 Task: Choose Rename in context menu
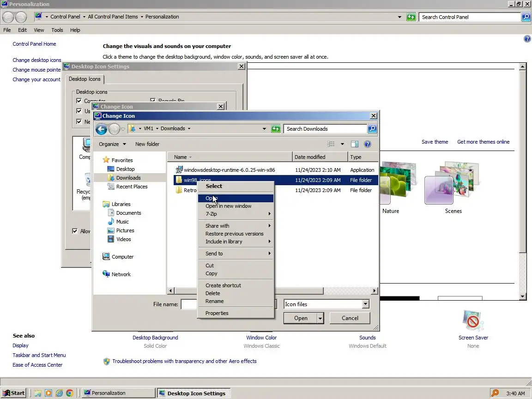tap(236, 301)
